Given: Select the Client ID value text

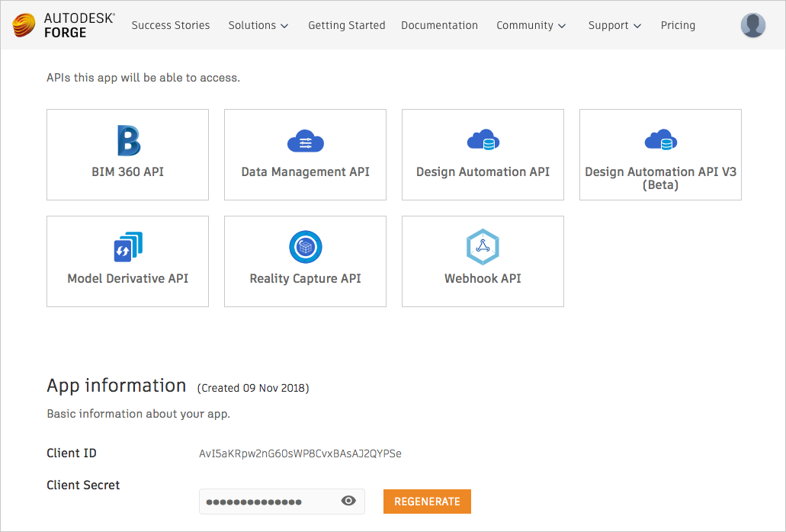Looking at the screenshot, I should (300, 453).
